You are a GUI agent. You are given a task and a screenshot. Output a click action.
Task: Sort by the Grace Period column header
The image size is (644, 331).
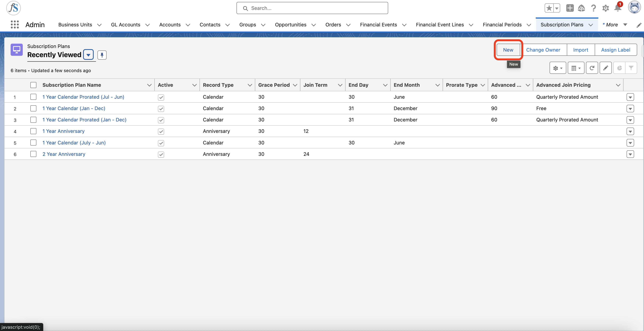tap(274, 85)
